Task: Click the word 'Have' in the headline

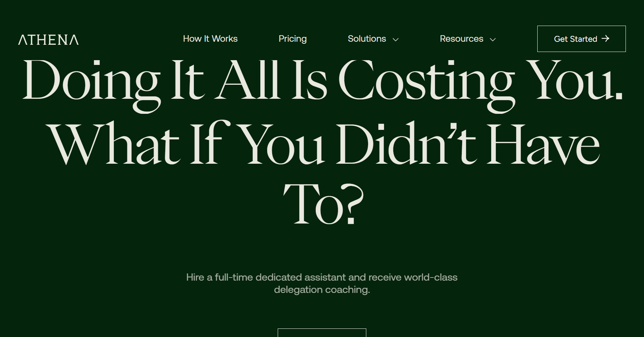Action: pyautogui.click(x=543, y=144)
